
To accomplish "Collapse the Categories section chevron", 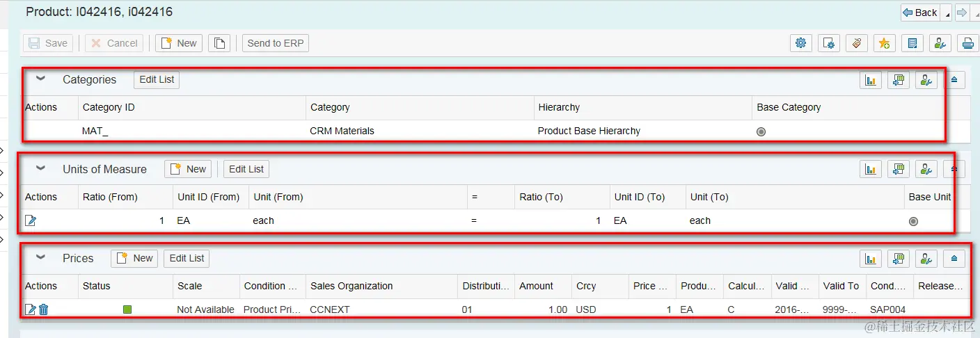I will 40,79.
